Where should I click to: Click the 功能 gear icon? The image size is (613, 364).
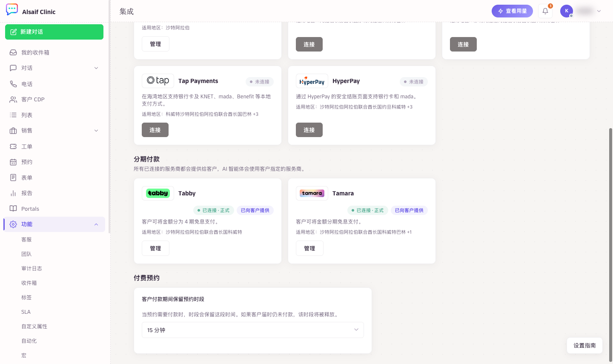coord(13,224)
